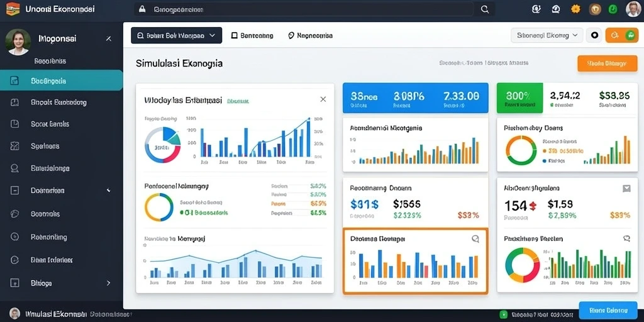Click the location pin icon in the toolbar
Screen dimensions: 644x322
[x=291, y=36]
